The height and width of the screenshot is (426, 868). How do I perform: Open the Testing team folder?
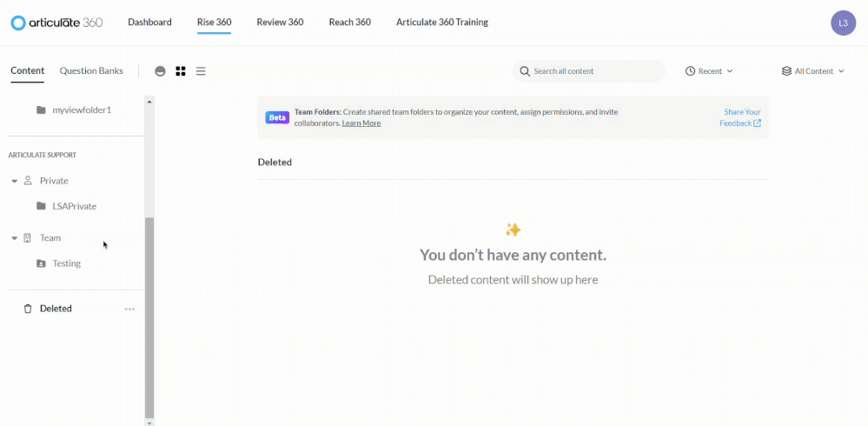click(x=66, y=263)
